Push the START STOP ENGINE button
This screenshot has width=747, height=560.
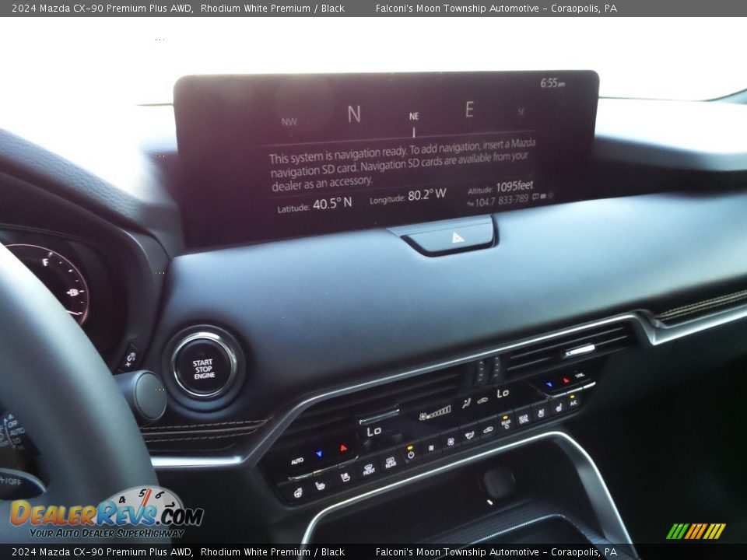pyautogui.click(x=205, y=368)
